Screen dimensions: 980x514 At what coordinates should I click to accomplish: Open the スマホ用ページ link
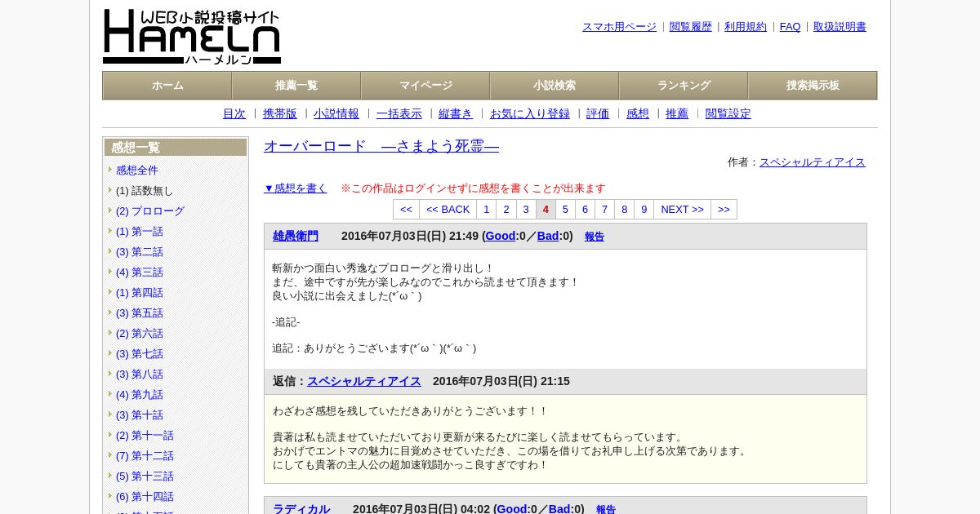click(x=619, y=27)
